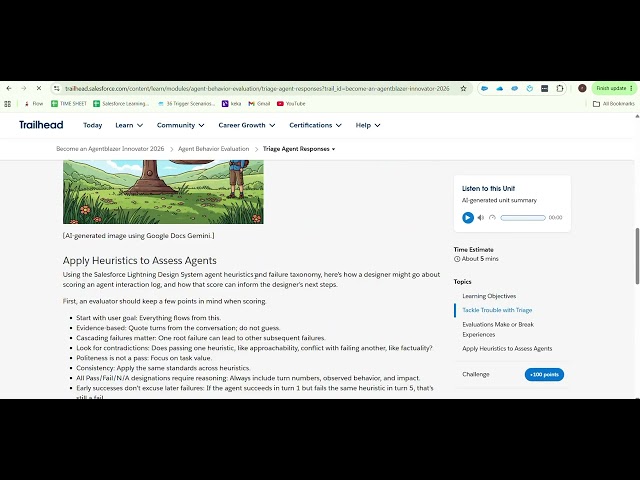Click the 'About 5 mins' time estimate
Screen dimensions: 640x480
pos(476,259)
